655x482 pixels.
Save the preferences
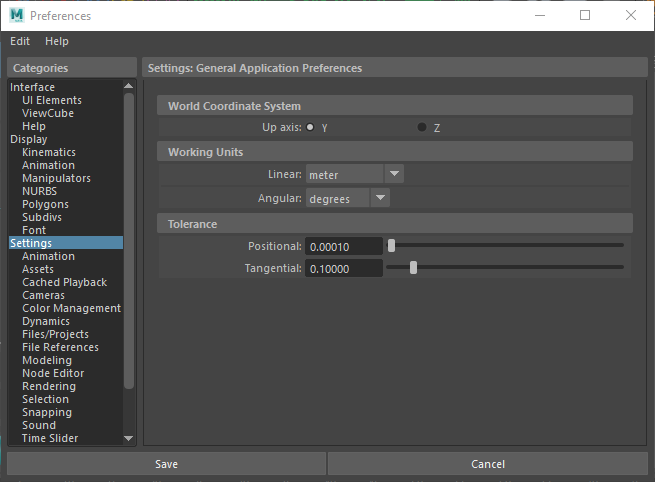coord(166,464)
